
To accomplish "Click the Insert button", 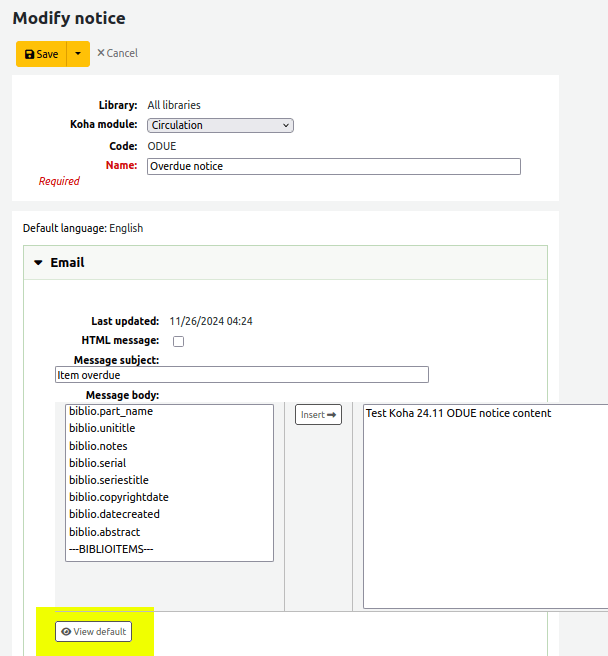I will (x=318, y=415).
